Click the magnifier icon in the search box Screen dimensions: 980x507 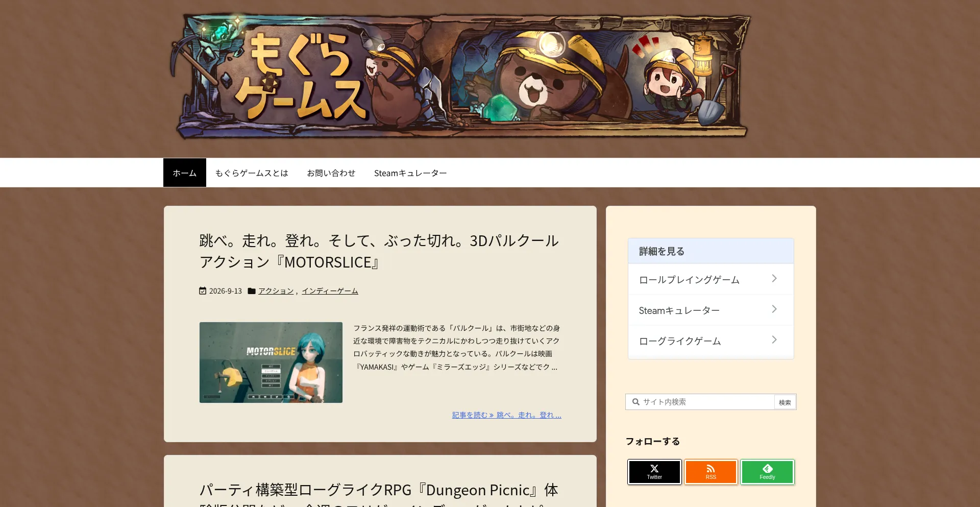point(636,402)
